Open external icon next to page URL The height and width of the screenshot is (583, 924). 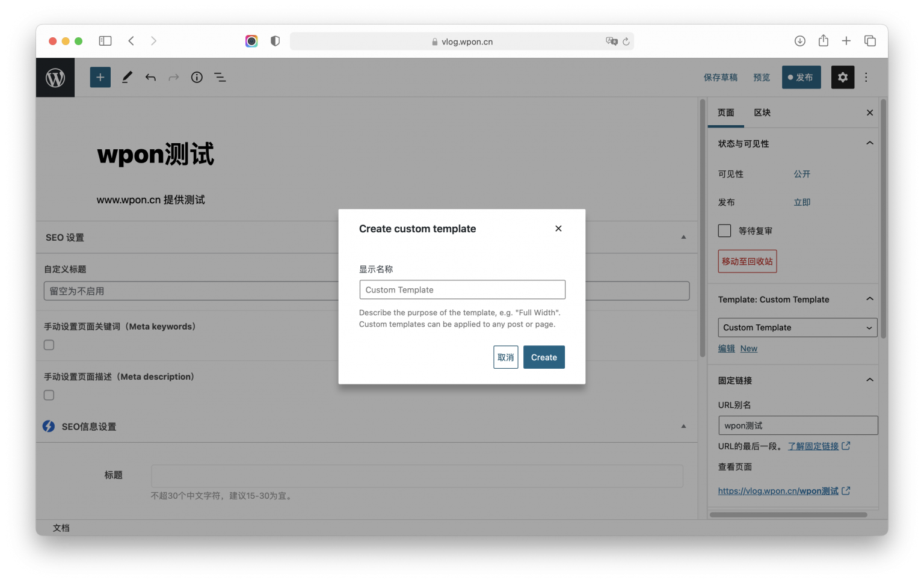(x=846, y=491)
